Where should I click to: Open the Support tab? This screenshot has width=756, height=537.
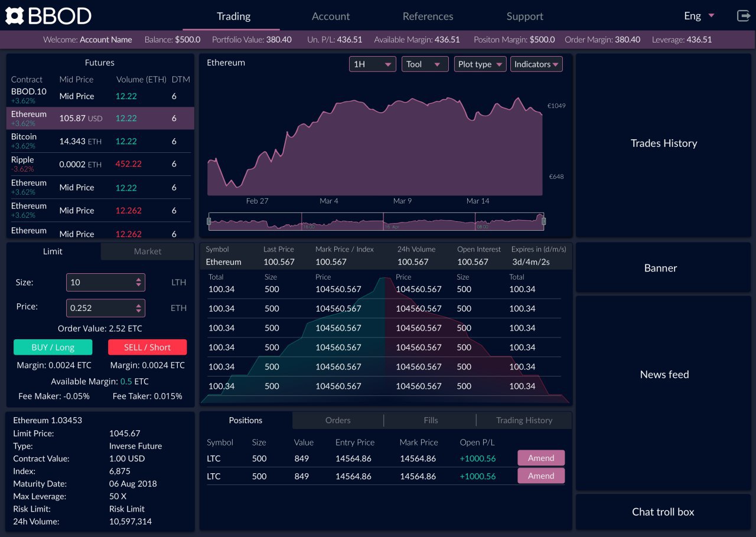tap(524, 17)
